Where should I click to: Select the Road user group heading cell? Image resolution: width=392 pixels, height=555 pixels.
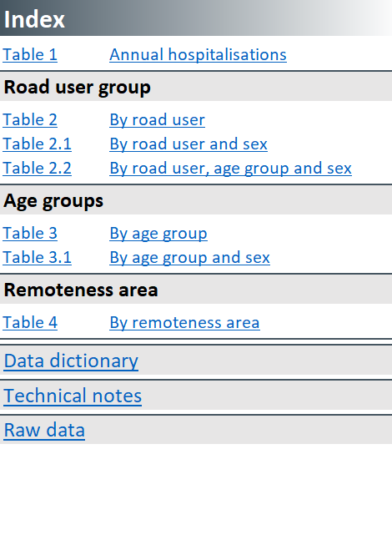pos(196,87)
